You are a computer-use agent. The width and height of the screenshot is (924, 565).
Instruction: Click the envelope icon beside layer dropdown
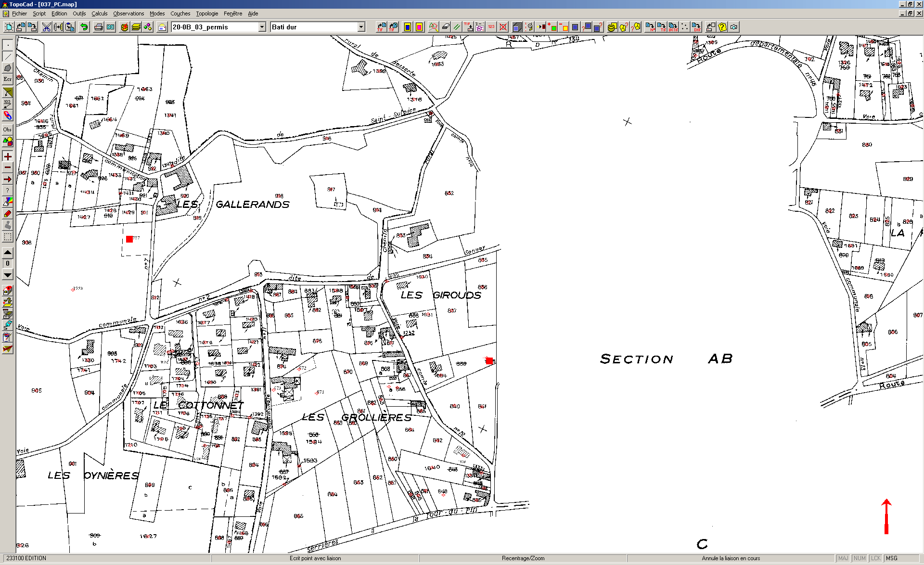[x=162, y=27]
